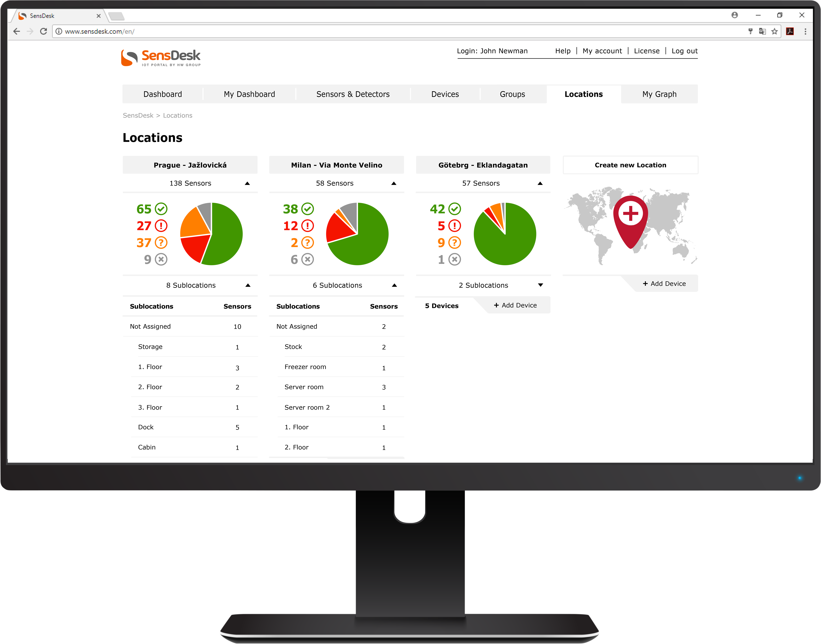Click the Log out link
Viewport: 821px width, 644px height.
click(x=683, y=51)
